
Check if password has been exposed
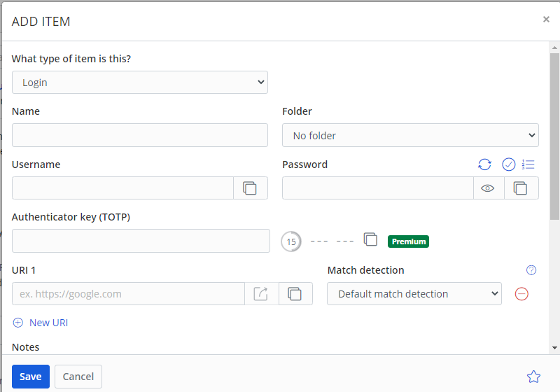(x=509, y=164)
